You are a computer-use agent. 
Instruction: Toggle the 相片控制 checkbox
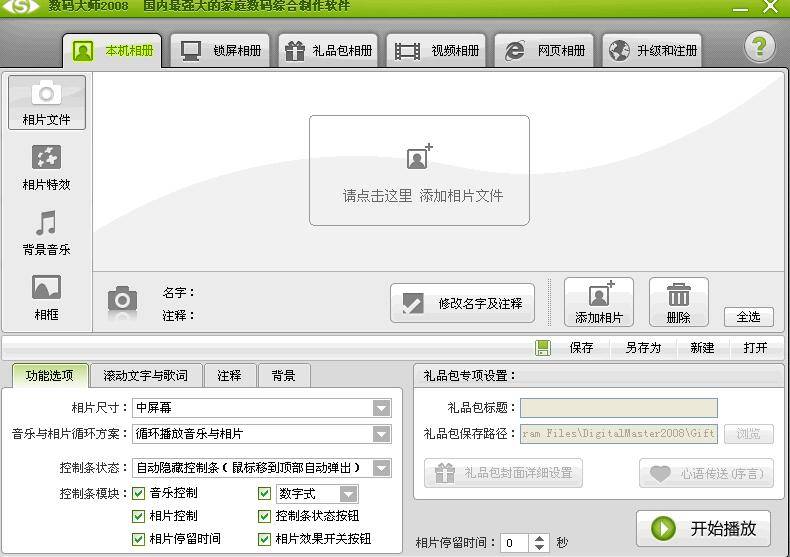pos(138,516)
